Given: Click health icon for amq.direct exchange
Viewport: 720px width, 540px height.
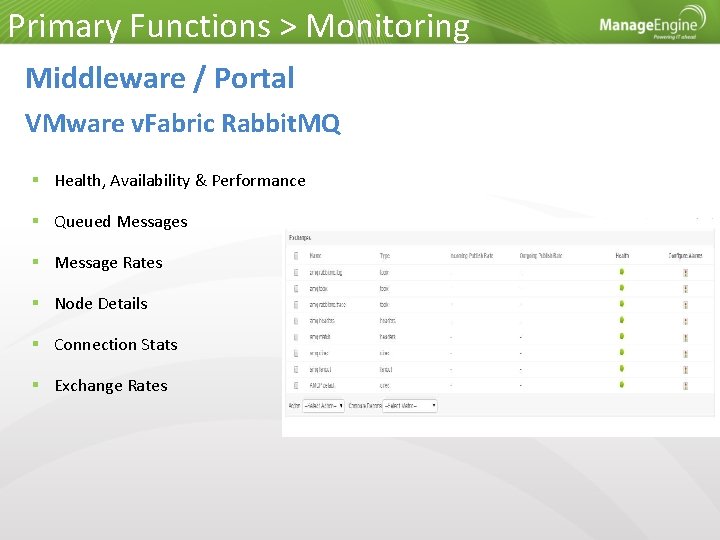Looking at the screenshot, I should pos(622,352).
